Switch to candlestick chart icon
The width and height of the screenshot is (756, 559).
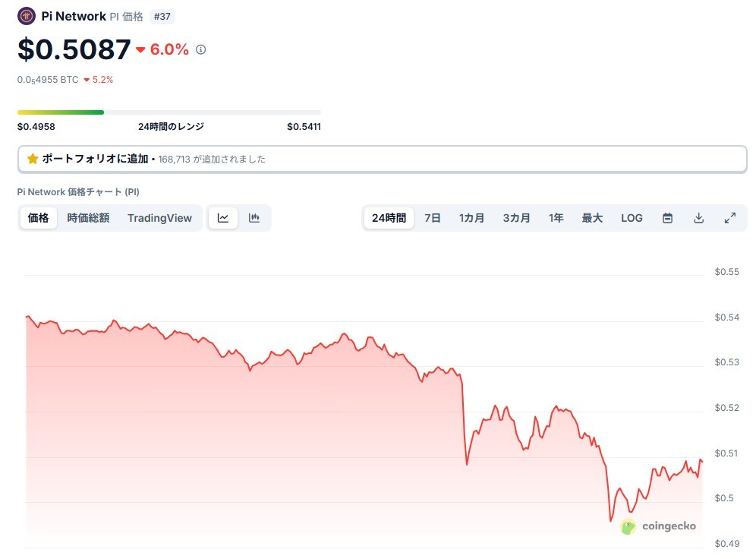tap(254, 218)
